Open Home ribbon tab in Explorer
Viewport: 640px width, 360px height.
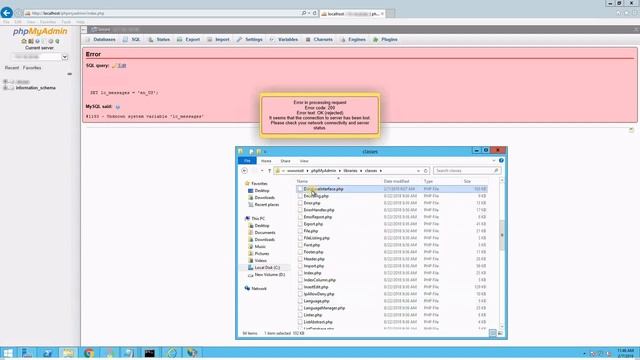point(266,161)
